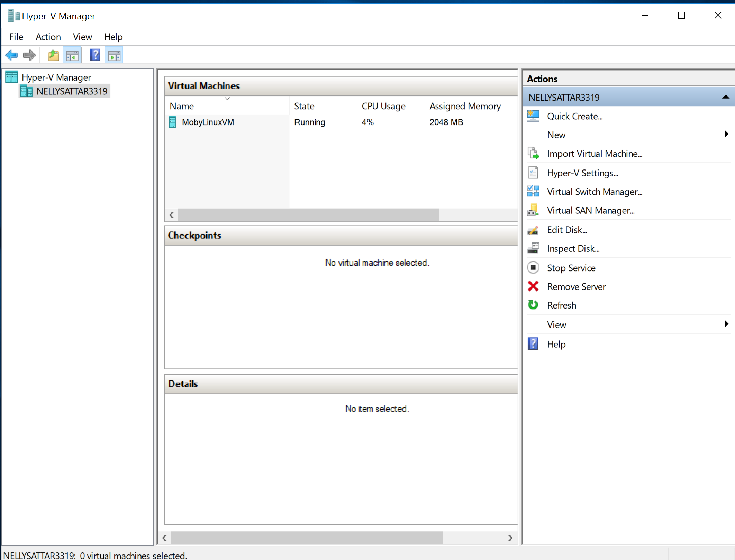Sort by the State column header
This screenshot has height=560, width=735.
coord(323,106)
